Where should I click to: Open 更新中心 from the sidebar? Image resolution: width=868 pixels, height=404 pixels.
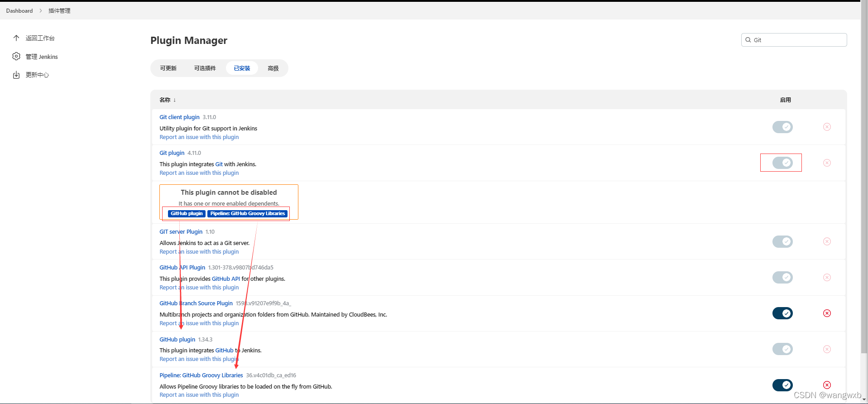37,75
